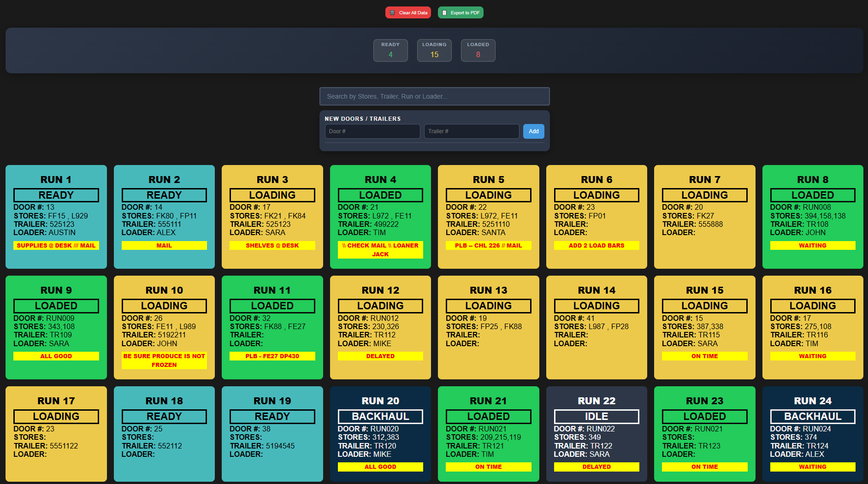
Task: Open the Run 24 backhaul card title
Action: [x=813, y=401]
